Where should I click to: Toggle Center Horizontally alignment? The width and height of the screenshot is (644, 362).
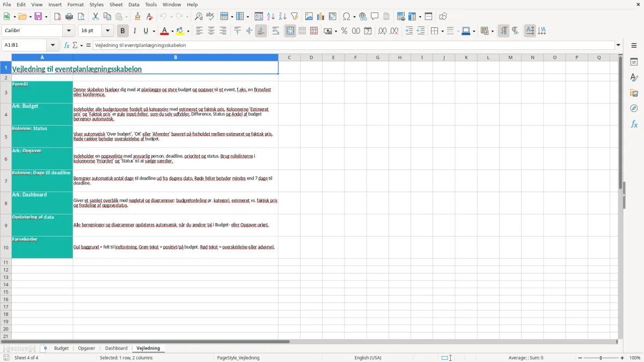pyautogui.click(x=211, y=31)
